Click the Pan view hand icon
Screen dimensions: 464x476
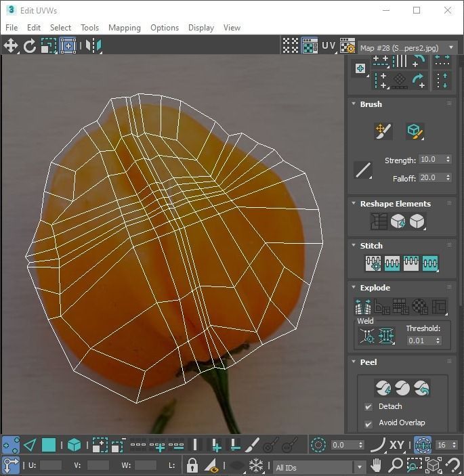pyautogui.click(x=377, y=467)
